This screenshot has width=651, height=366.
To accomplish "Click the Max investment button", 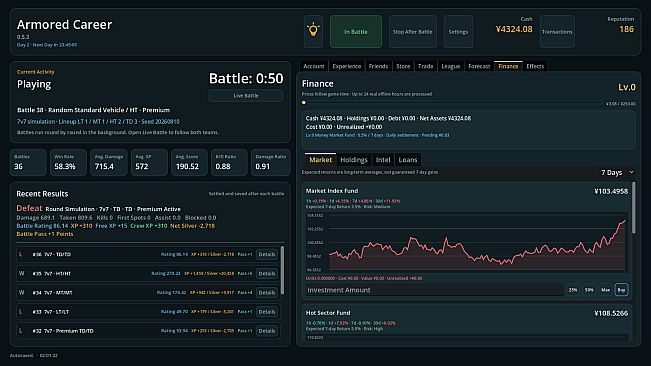I will (605, 290).
